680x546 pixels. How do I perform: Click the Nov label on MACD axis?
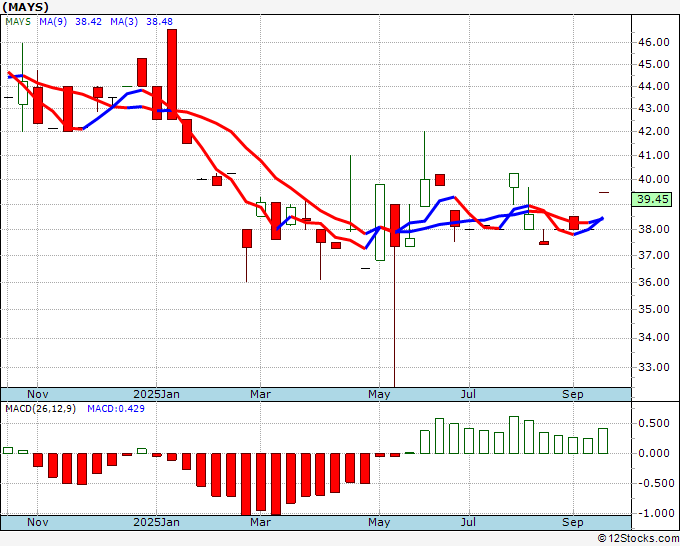point(38,522)
